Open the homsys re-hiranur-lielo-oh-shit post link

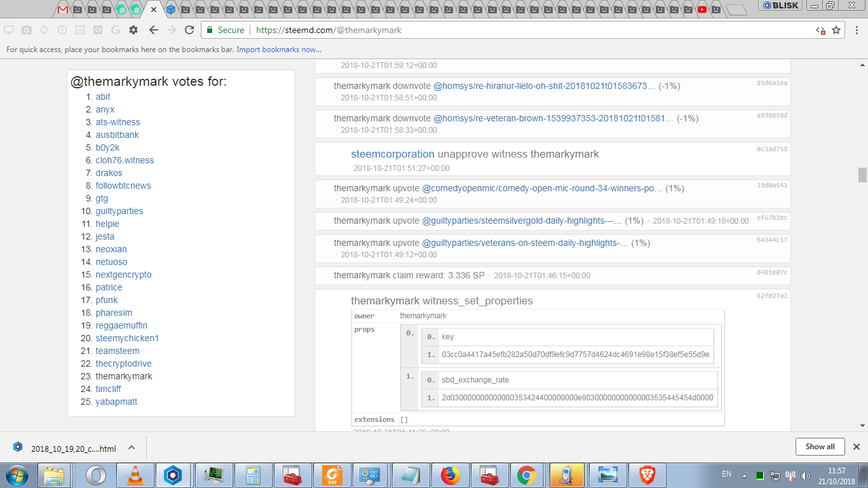point(545,86)
